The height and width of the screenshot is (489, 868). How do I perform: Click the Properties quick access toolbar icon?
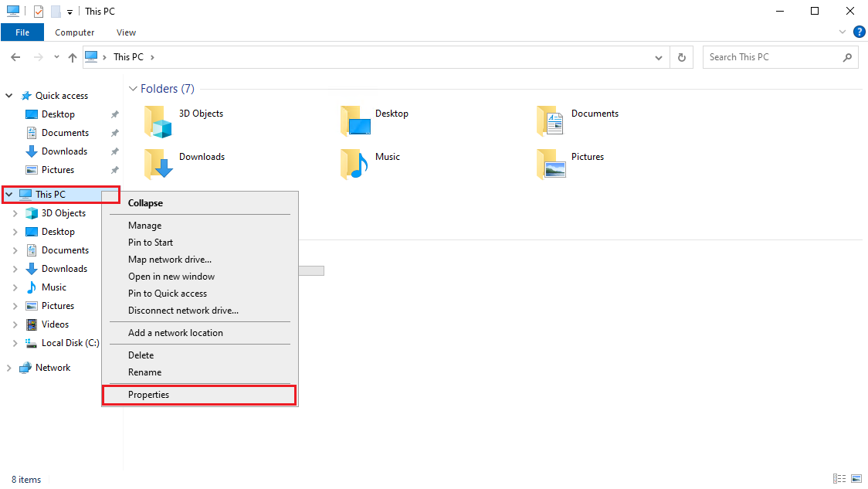pos(38,11)
